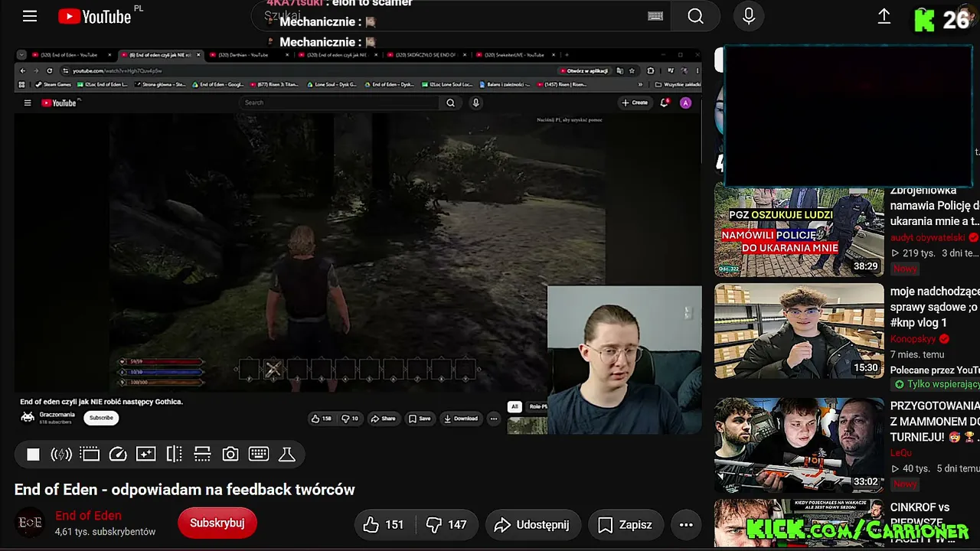This screenshot has width=980, height=551.
Task: Open the 'PRZYGOTOWANIA Z MAMMONEM' video title
Action: 935,421
